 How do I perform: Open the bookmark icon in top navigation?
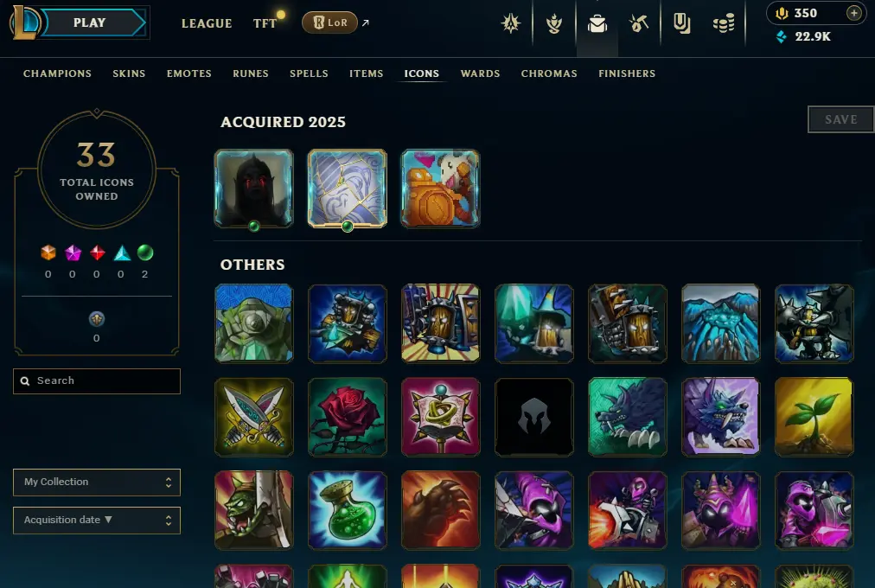pyautogui.click(x=681, y=23)
